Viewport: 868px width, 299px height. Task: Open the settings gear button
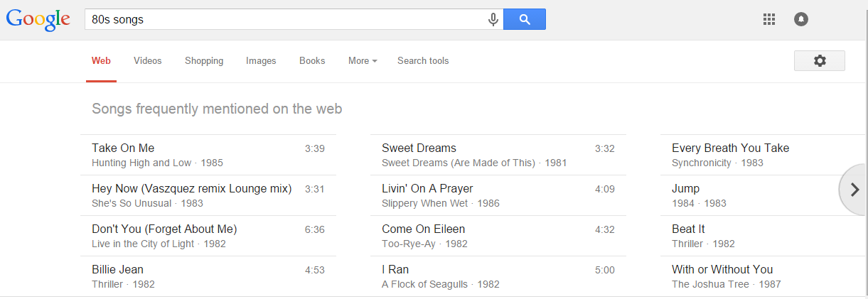point(819,61)
